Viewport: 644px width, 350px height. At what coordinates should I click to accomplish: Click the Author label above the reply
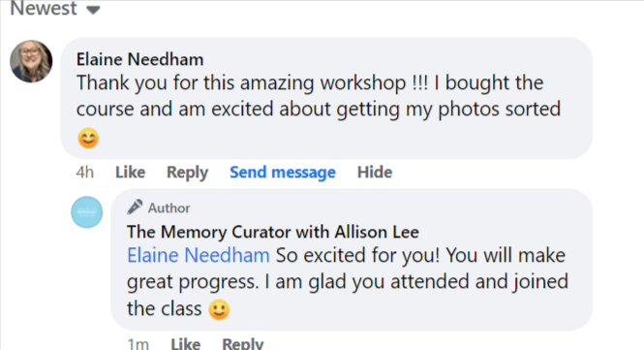click(169, 208)
